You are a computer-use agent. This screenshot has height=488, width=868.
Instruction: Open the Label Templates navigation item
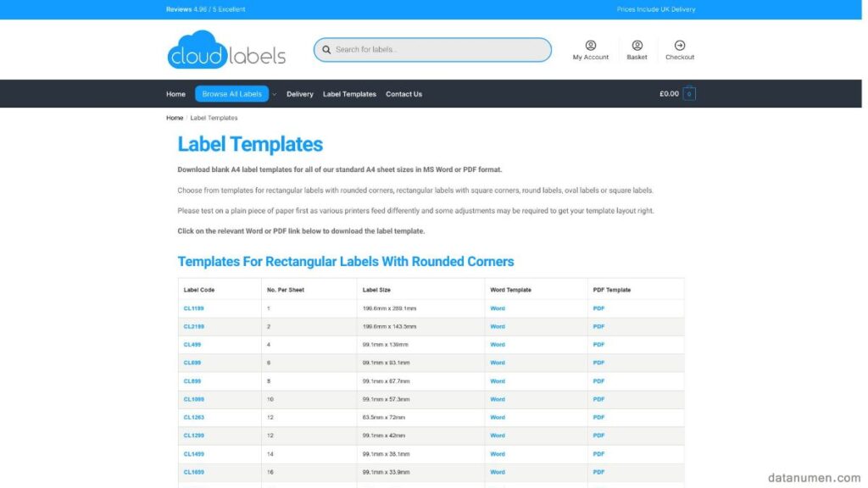click(x=349, y=94)
